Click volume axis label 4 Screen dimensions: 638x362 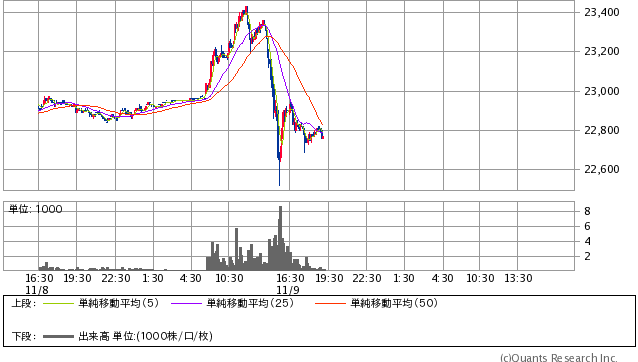coord(587,242)
